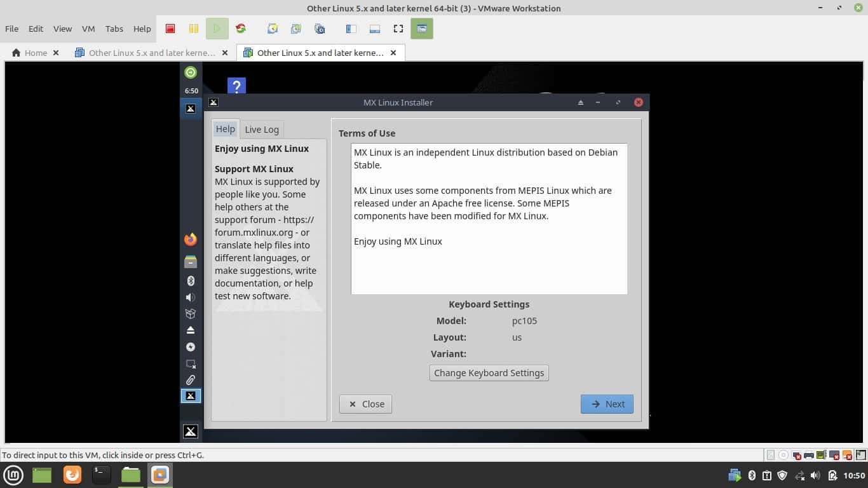This screenshot has height=488, width=868.
Task: Click the yellow Suspend VM toolbar icon
Action: click(x=194, y=29)
